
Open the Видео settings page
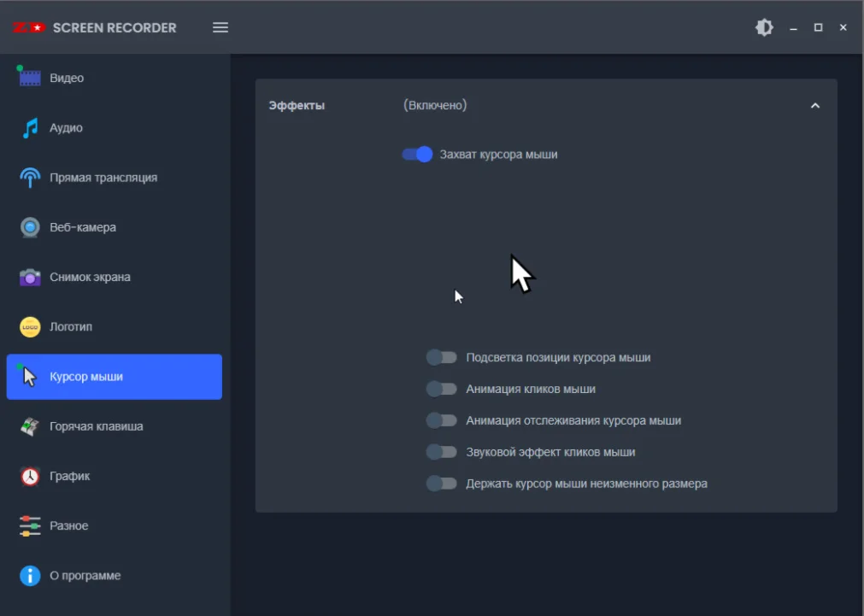(x=114, y=78)
